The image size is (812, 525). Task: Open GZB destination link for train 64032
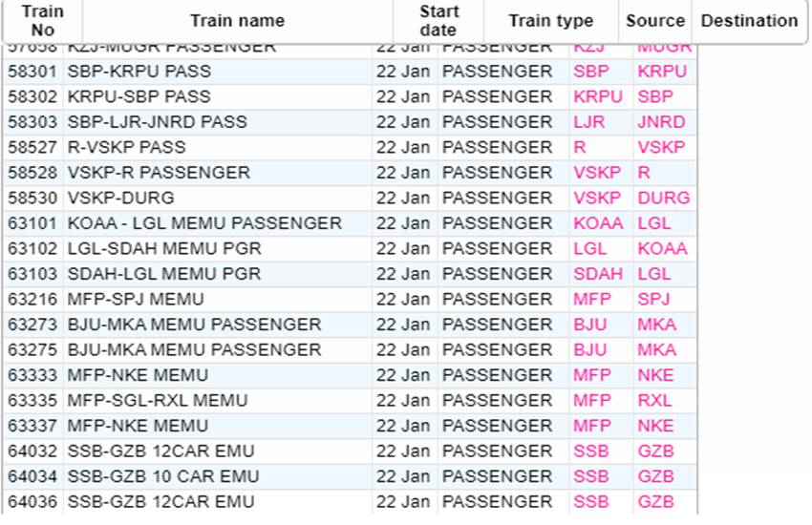655,451
